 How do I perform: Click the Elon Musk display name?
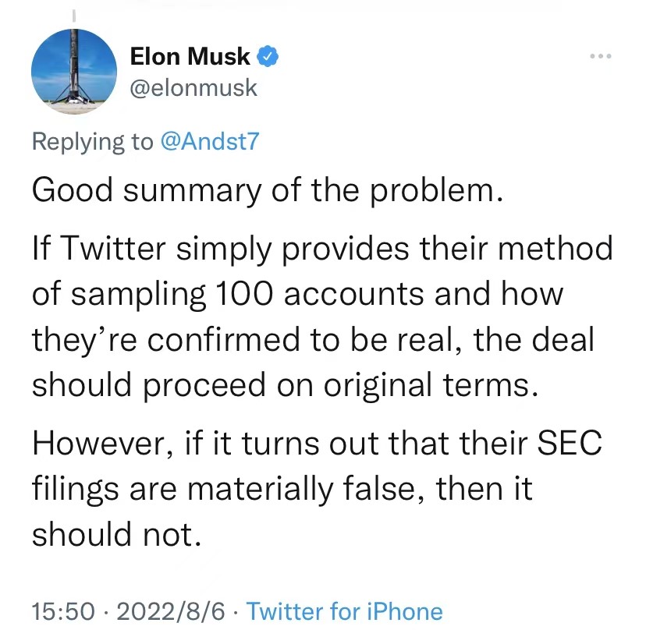coord(190,56)
